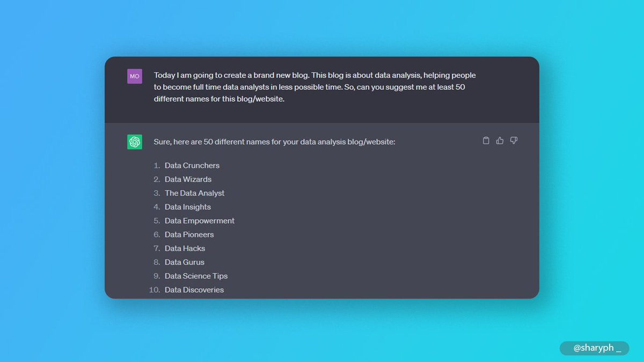Click the 'Data Discoveries' item

click(194, 290)
